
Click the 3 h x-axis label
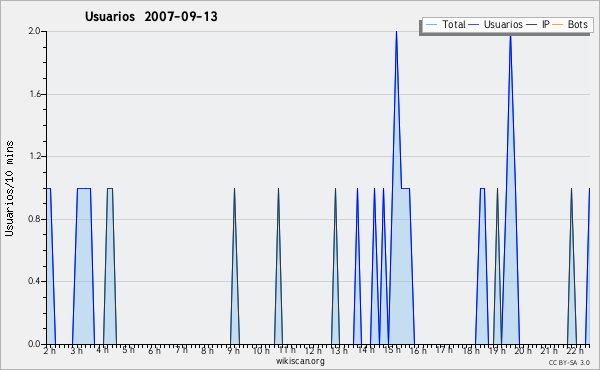coord(77,350)
